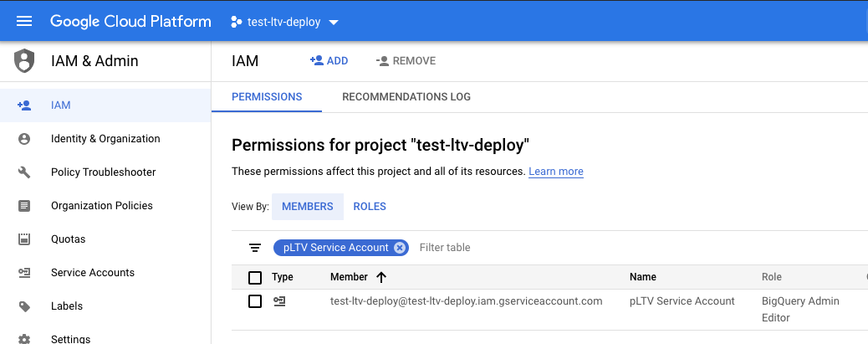This screenshot has width=868, height=344.
Task: View permissions by MEMBERS
Action: (x=308, y=207)
